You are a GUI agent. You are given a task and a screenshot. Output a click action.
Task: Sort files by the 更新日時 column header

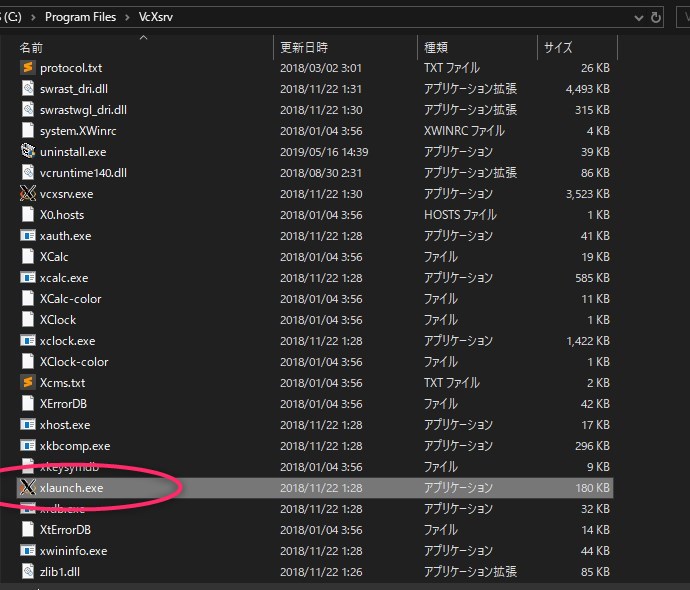tap(304, 47)
